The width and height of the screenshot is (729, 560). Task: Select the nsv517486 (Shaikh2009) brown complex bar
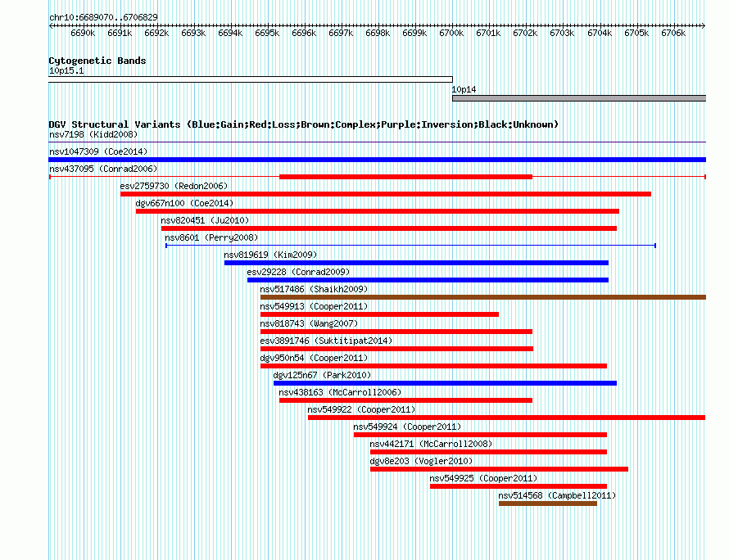[x=483, y=297]
